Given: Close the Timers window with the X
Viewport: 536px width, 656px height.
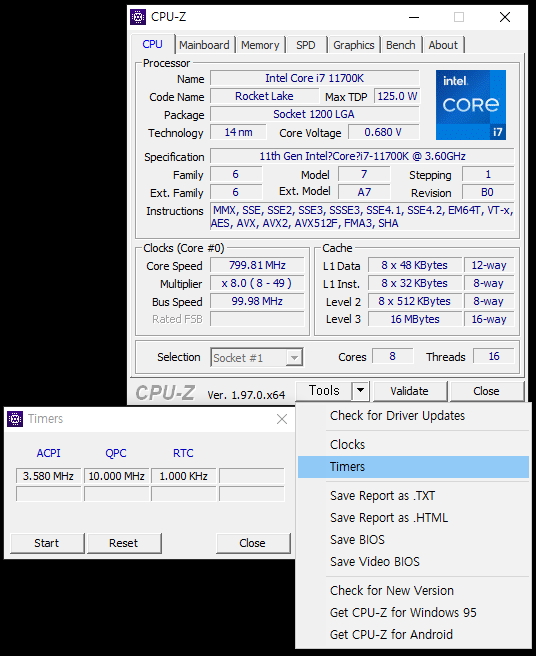Looking at the screenshot, I should pos(282,419).
